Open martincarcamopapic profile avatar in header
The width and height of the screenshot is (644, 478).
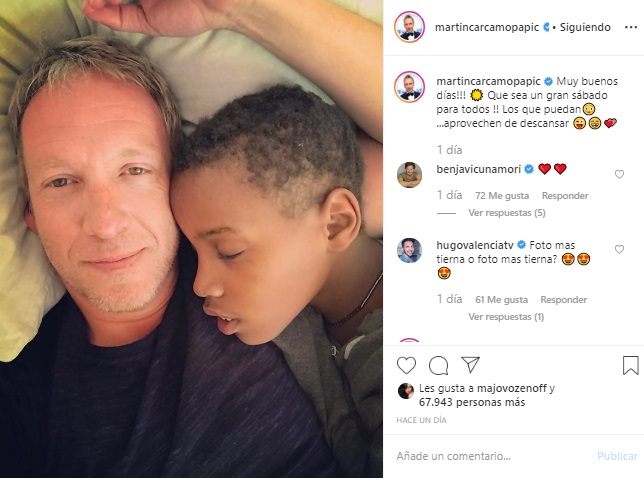point(409,27)
